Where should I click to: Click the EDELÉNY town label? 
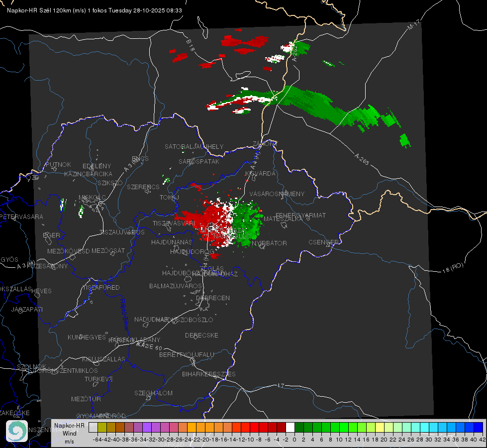point(97,166)
